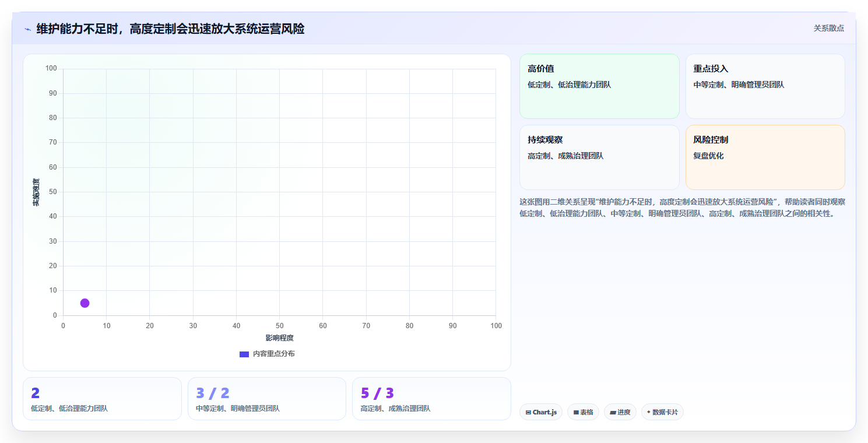Click the 持续观察 card heading
This screenshot has width=868, height=443.
[x=545, y=140]
